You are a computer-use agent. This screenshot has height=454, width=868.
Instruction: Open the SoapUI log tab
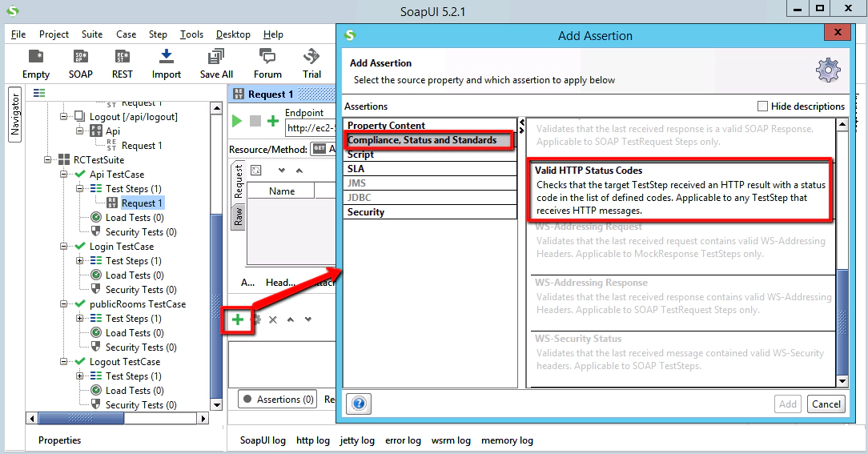(263, 440)
